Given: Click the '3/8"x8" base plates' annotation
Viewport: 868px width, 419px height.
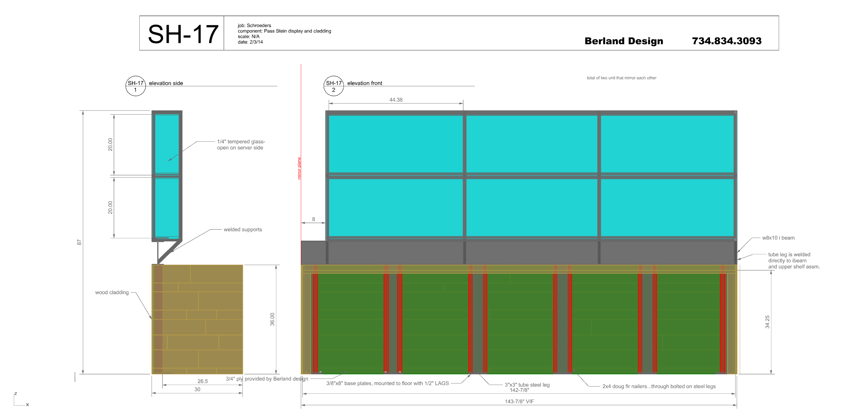Looking at the screenshot, I should click(x=387, y=383).
